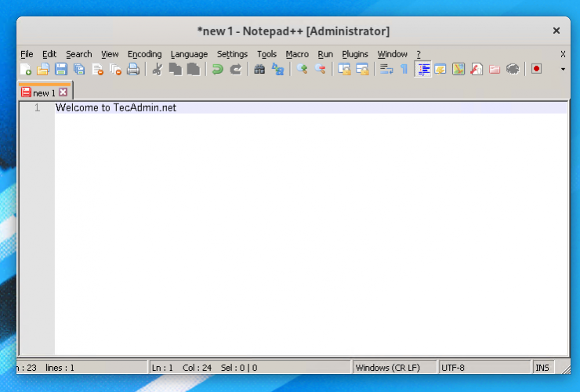This screenshot has width=580, height=392.
Task: Save the document using the floppy disk icon
Action: click(60, 69)
